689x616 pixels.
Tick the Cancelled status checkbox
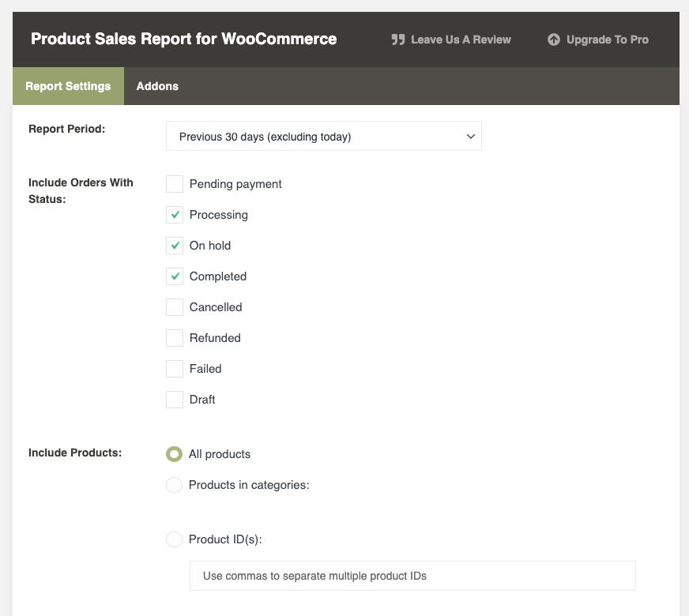click(x=175, y=307)
